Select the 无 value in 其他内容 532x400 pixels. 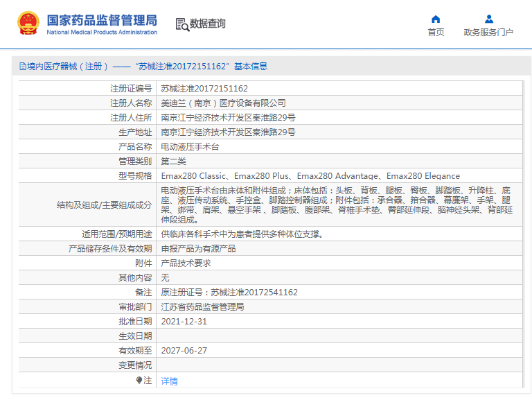[165, 278]
